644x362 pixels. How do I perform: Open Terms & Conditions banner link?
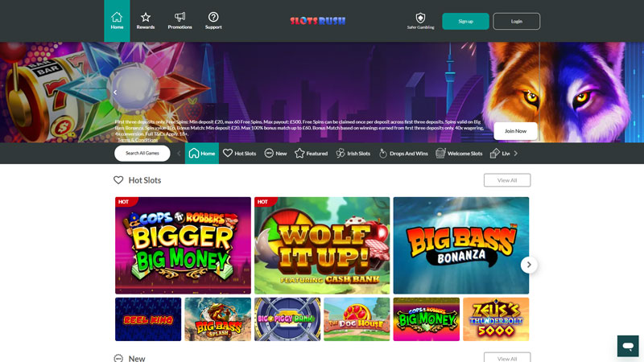pyautogui.click(x=138, y=140)
